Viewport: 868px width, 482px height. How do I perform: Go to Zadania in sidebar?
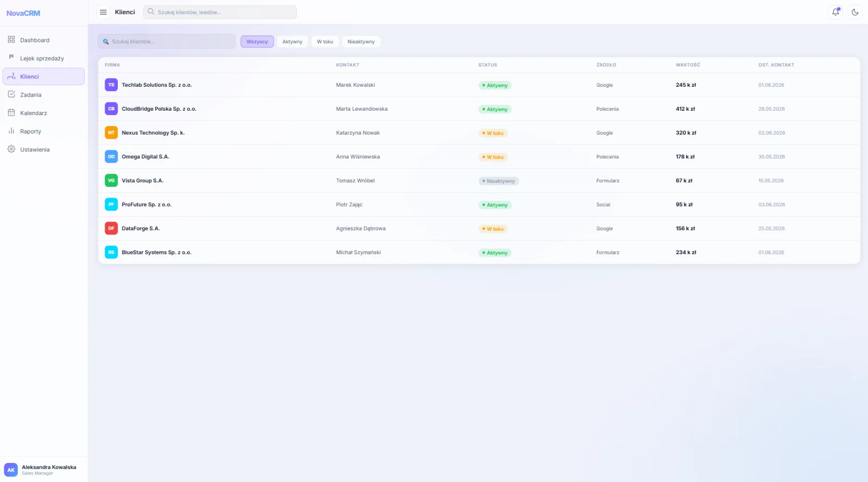coord(43,94)
